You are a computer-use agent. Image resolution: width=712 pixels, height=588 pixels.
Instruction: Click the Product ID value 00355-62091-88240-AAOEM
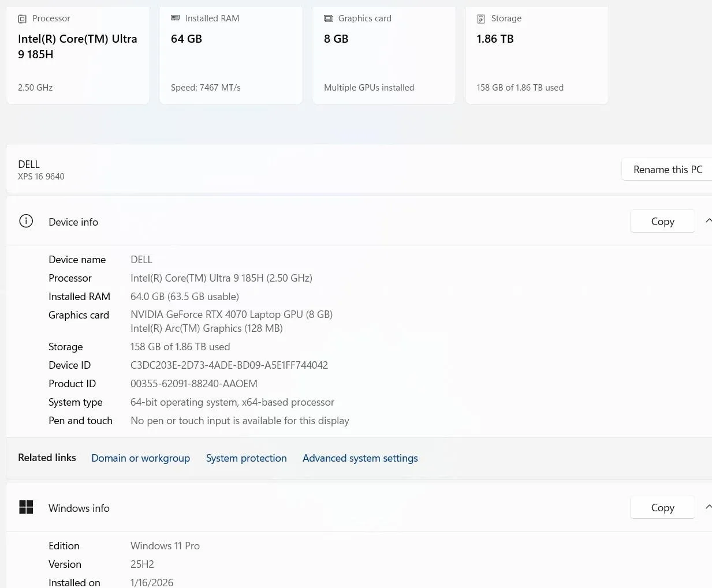click(x=194, y=384)
